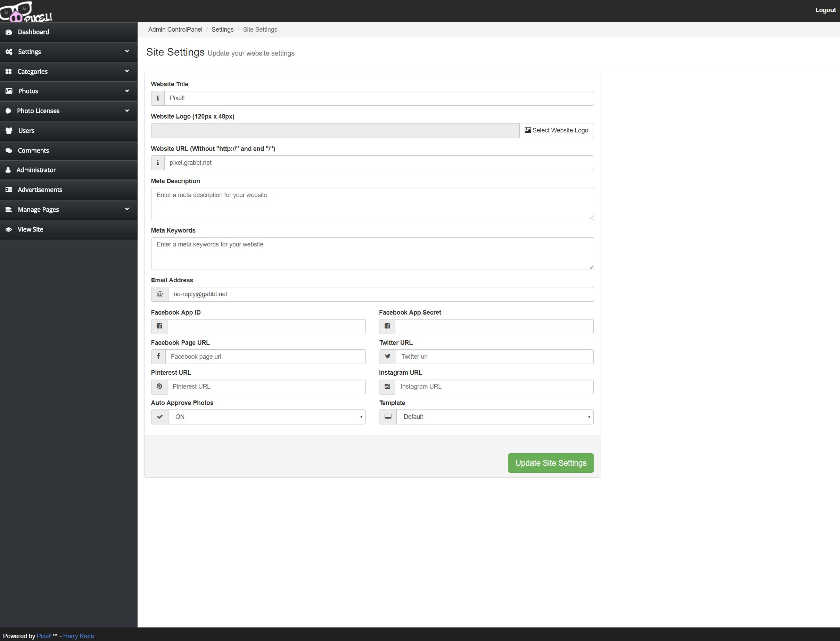The height and width of the screenshot is (641, 840).
Task: Click Select Website Logo button
Action: [x=556, y=130]
